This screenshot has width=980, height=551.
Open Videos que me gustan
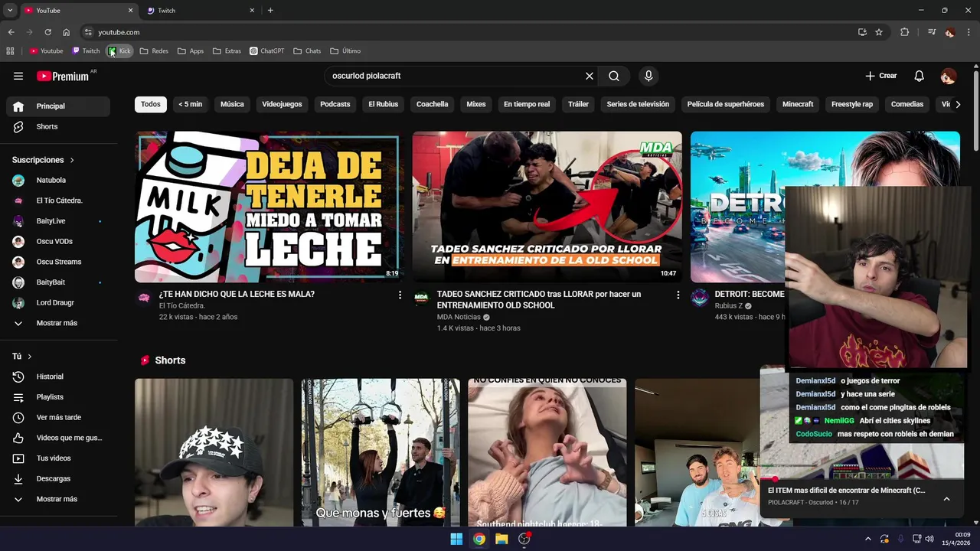point(57,438)
